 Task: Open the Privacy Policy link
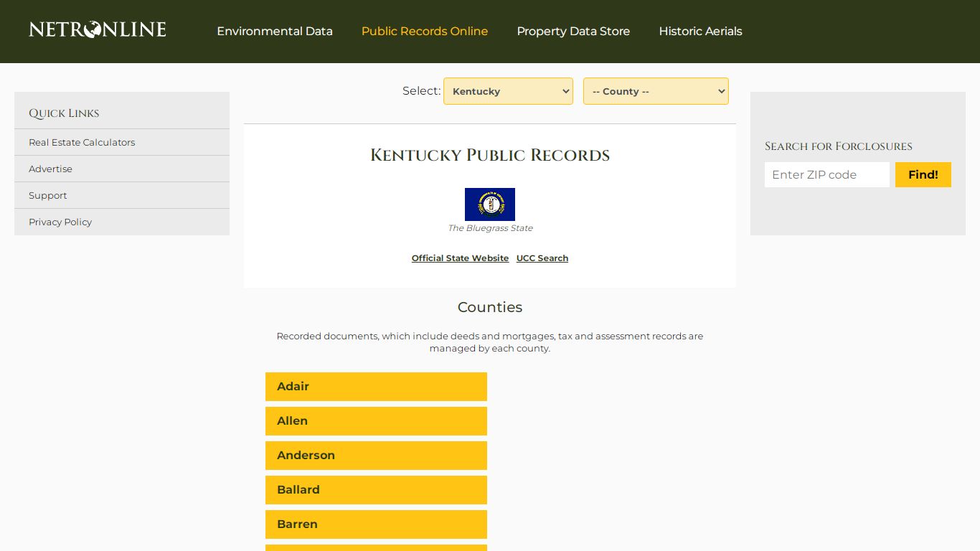coord(60,222)
